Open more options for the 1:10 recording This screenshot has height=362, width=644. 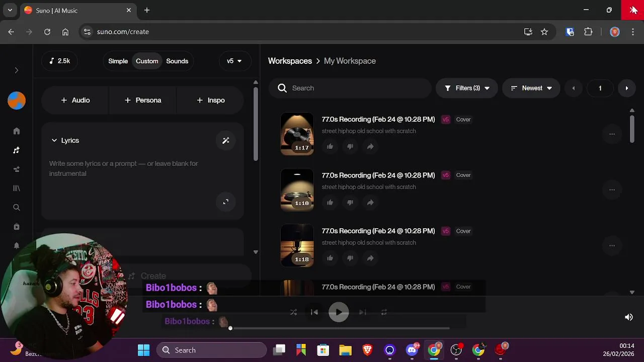click(612, 190)
